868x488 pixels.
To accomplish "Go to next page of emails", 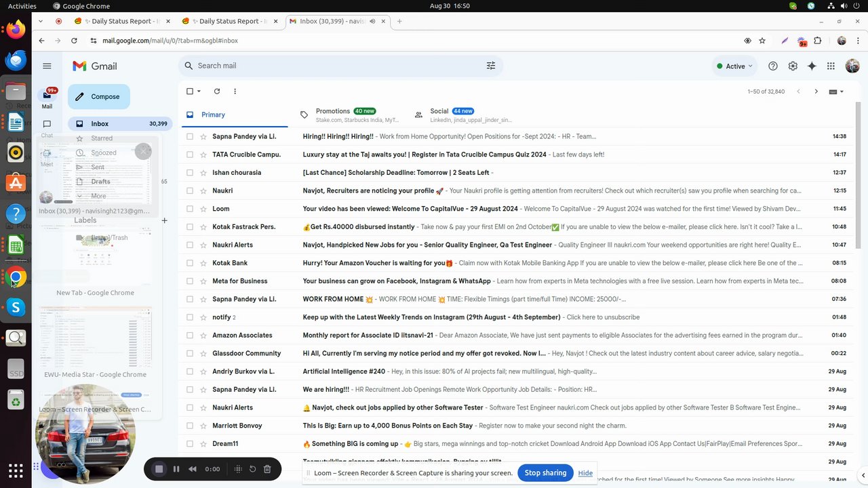I will pyautogui.click(x=816, y=91).
